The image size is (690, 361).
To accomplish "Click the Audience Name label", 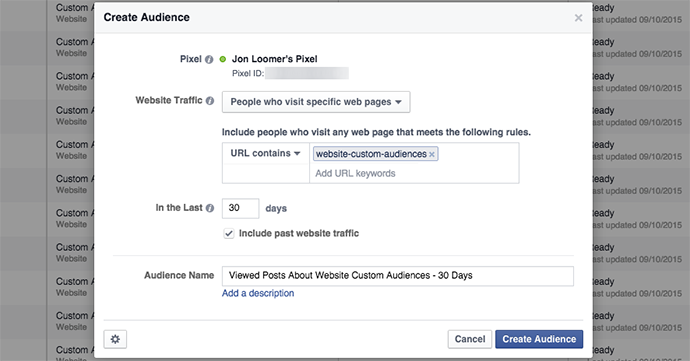I will (179, 276).
